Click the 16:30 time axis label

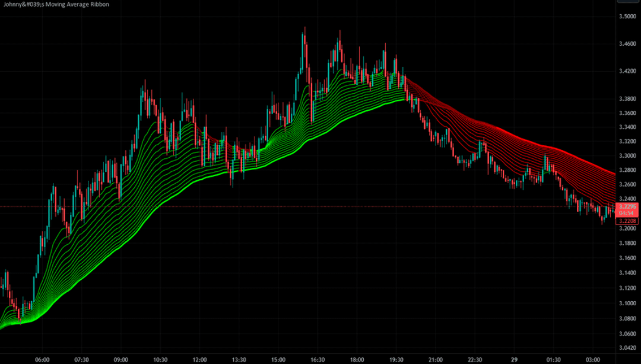(x=318, y=360)
